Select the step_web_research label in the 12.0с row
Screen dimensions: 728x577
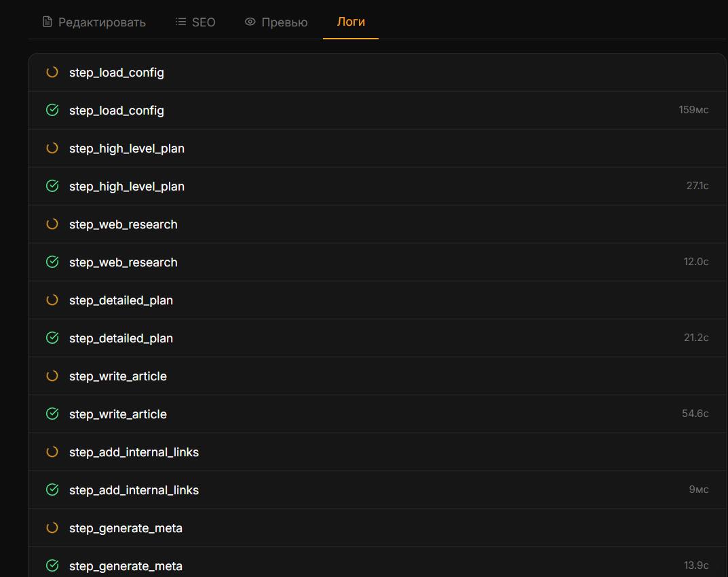pos(123,262)
